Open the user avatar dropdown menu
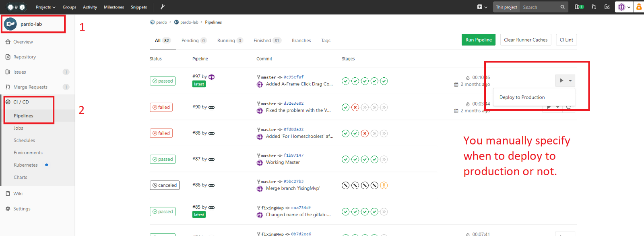644x236 pixels. click(624, 7)
